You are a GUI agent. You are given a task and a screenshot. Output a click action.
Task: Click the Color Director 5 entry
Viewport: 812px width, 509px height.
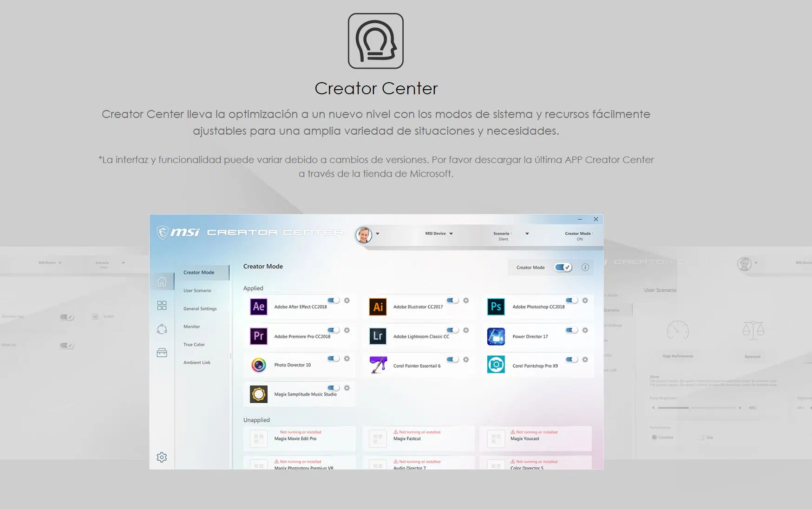(x=536, y=463)
